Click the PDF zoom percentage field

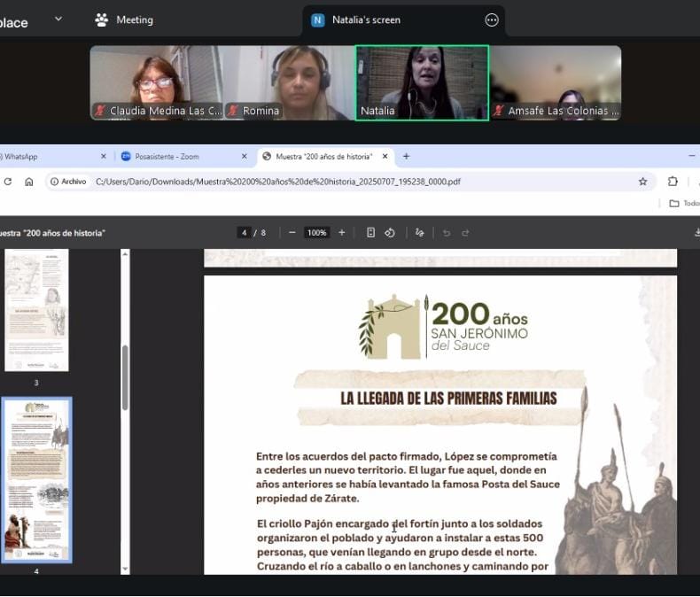coord(316,233)
